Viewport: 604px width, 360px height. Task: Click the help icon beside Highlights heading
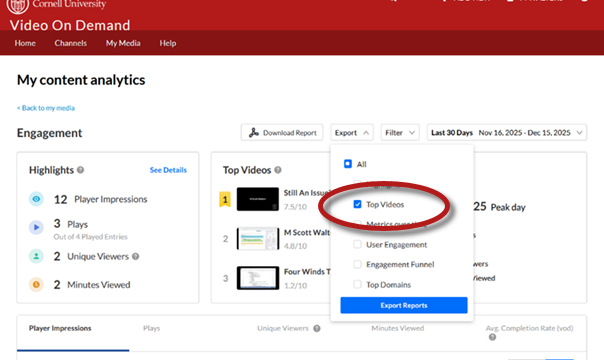tap(81, 170)
